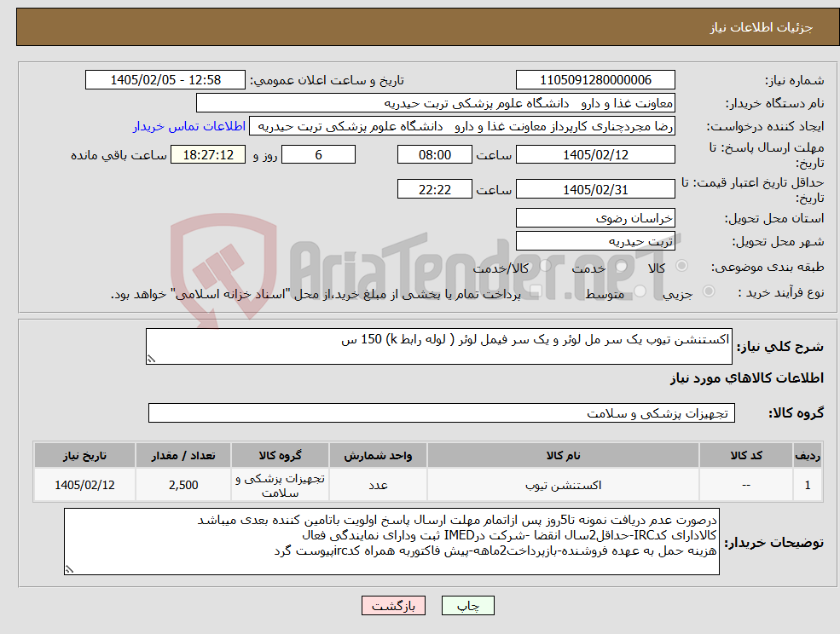This screenshot has height=634, width=840.
Task: Click the buyer notes text area
Action: (391, 542)
